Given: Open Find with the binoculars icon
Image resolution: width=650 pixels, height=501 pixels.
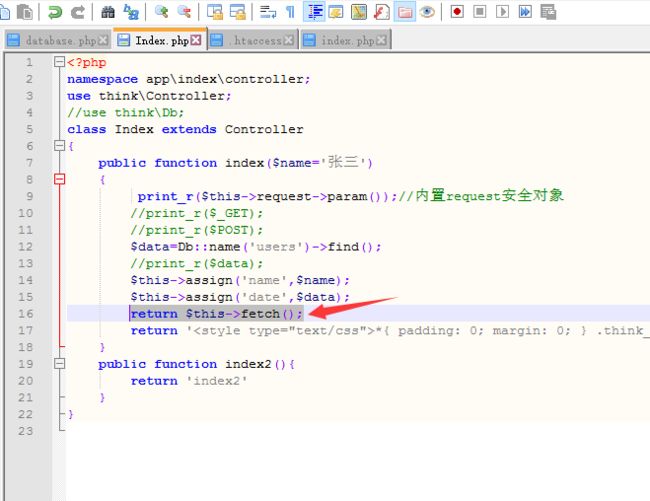Looking at the screenshot, I should (x=108, y=12).
